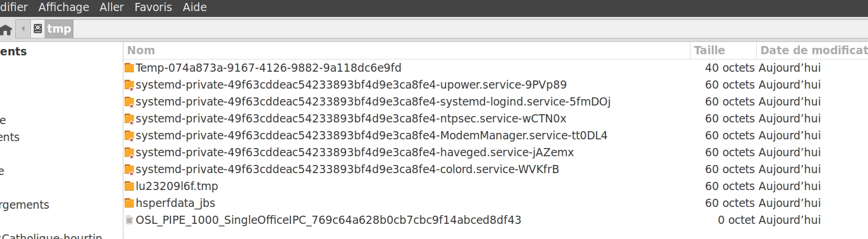Image resolution: width=868 pixels, height=239 pixels.
Task: Click the root filesystem disk icon in path bar
Action: click(38, 28)
